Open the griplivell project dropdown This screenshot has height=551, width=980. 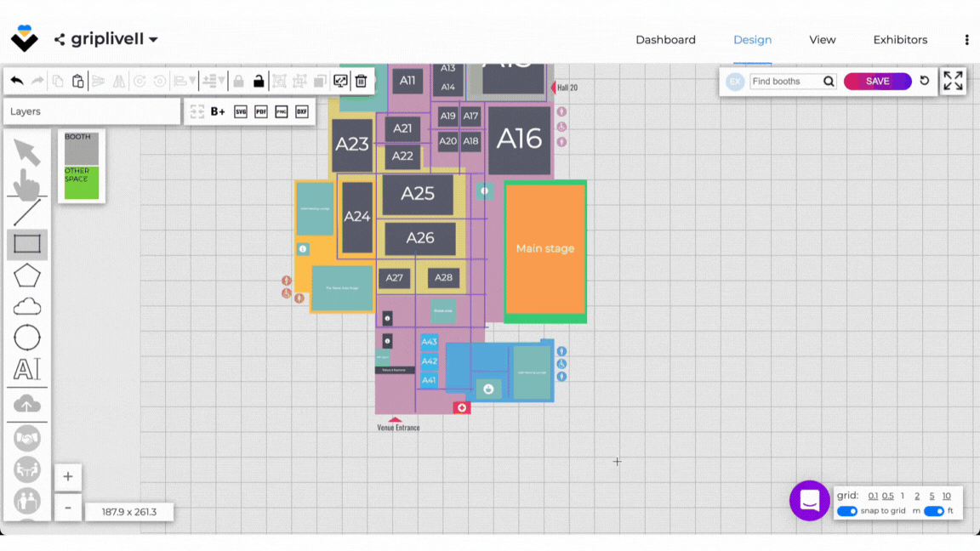pos(153,39)
